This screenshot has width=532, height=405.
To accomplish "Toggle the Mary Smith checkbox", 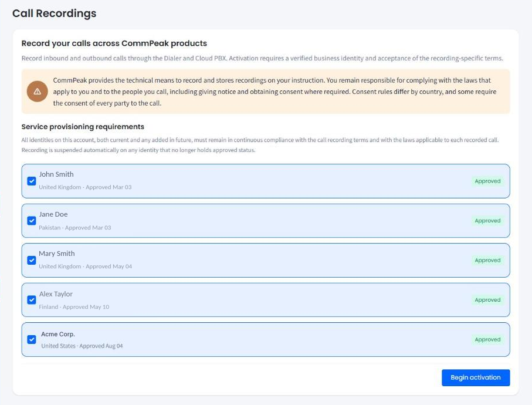I will (x=32, y=260).
